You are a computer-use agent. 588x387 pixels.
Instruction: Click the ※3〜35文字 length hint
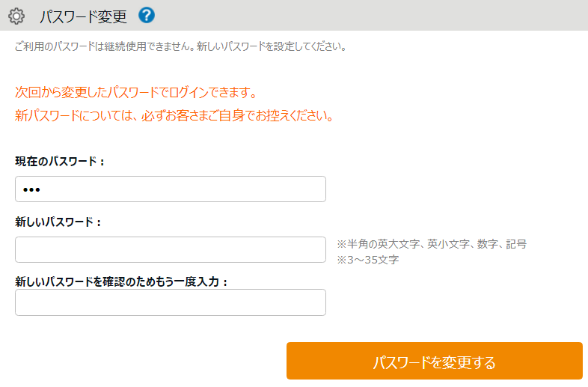click(367, 260)
